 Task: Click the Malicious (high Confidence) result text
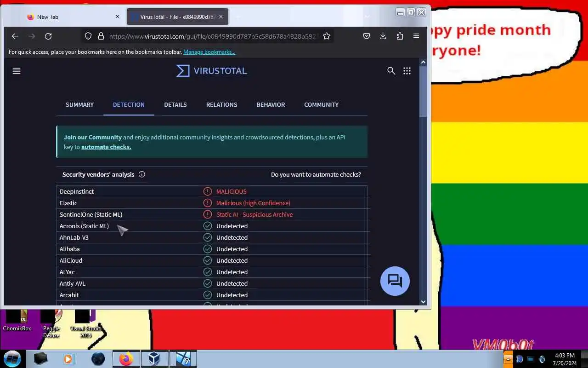253,203
